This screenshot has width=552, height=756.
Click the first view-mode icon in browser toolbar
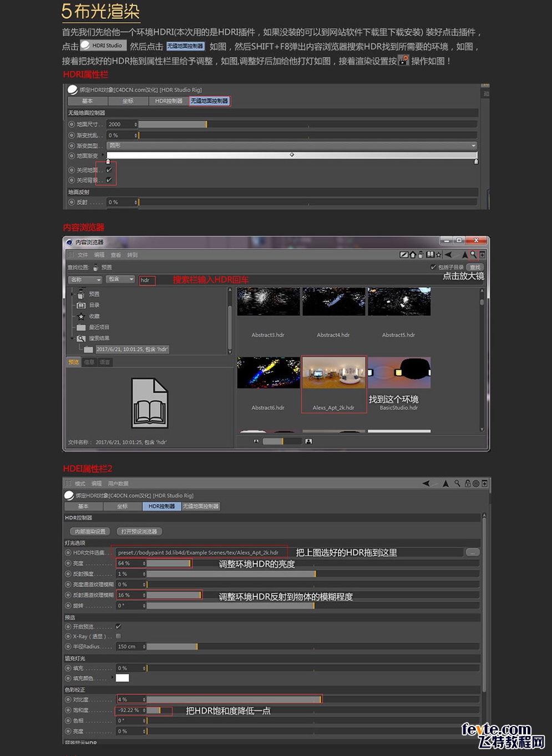(404, 255)
